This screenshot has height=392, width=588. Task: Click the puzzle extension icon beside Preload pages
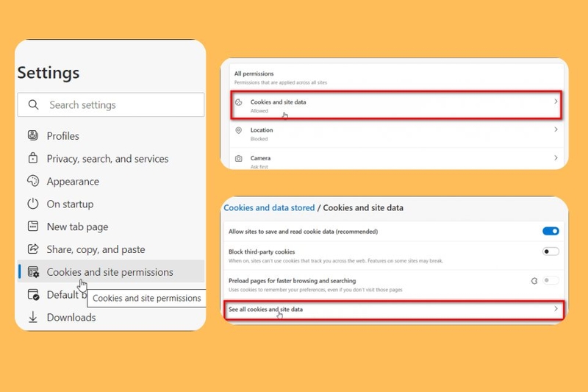pyautogui.click(x=534, y=281)
